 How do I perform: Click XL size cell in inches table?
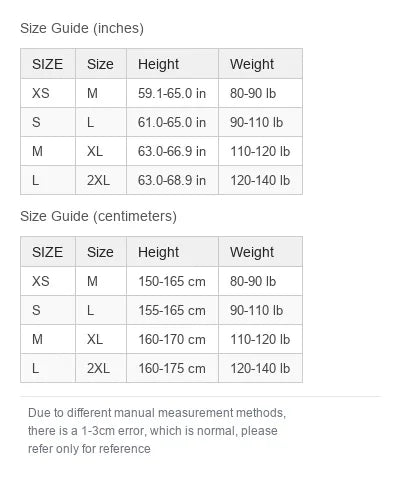pos(101,151)
